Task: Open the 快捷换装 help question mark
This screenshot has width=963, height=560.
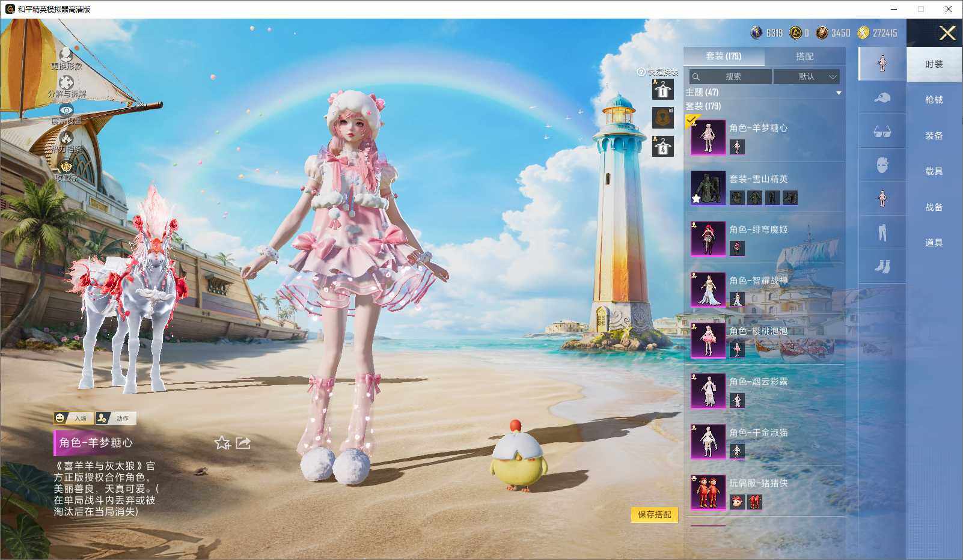Action: tap(641, 72)
